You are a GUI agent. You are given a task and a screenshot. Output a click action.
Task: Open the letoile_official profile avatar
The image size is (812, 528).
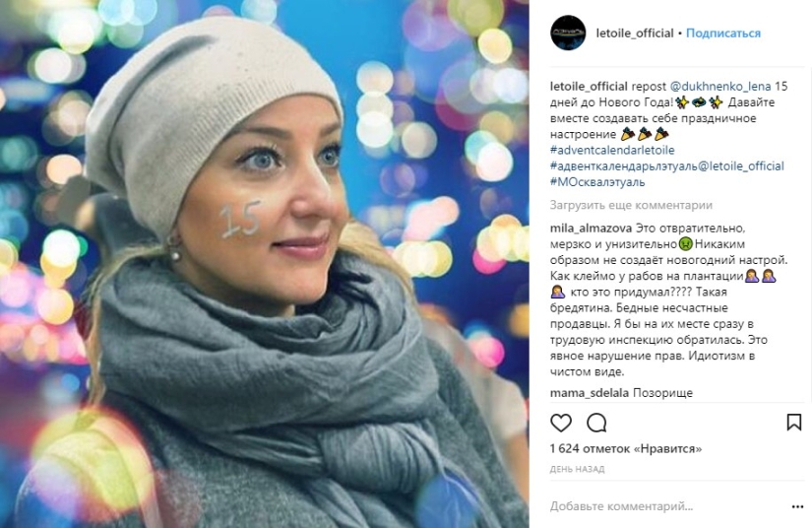[568, 33]
